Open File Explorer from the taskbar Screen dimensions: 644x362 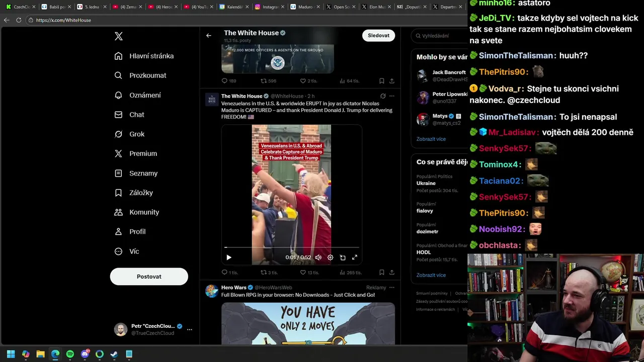pos(41,354)
